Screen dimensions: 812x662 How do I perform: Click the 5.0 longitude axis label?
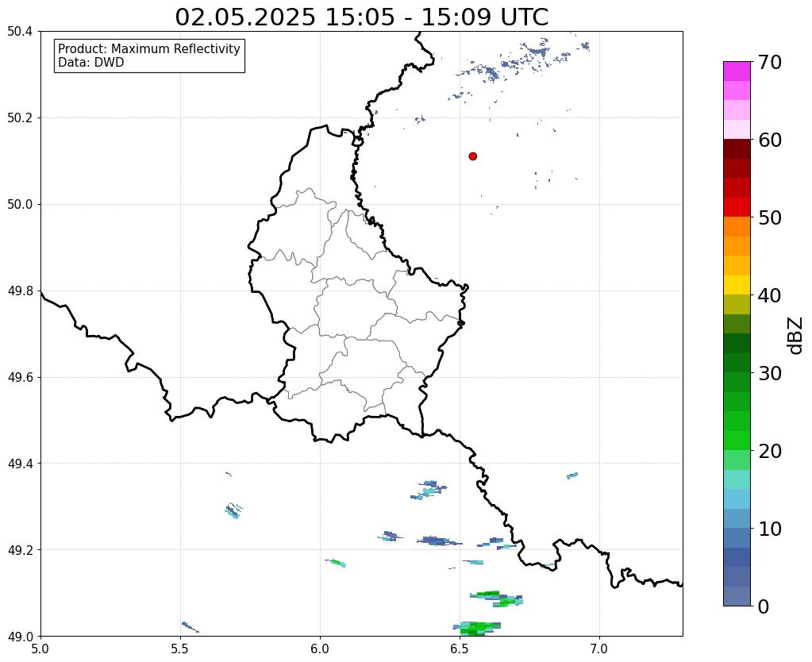[40, 649]
